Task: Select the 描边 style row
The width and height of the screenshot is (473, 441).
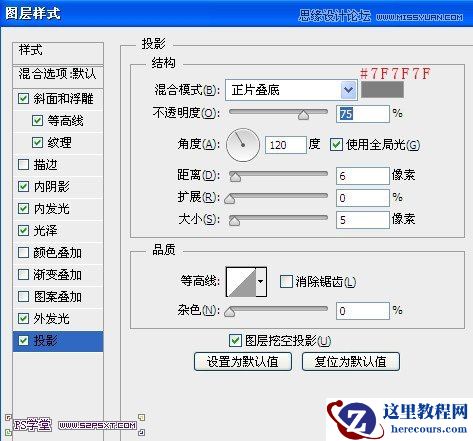Action: tap(58, 165)
